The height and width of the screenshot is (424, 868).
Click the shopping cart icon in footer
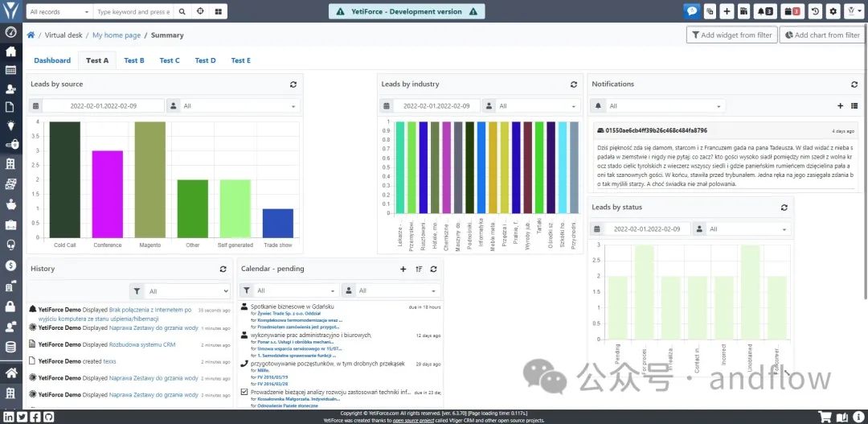point(825,418)
